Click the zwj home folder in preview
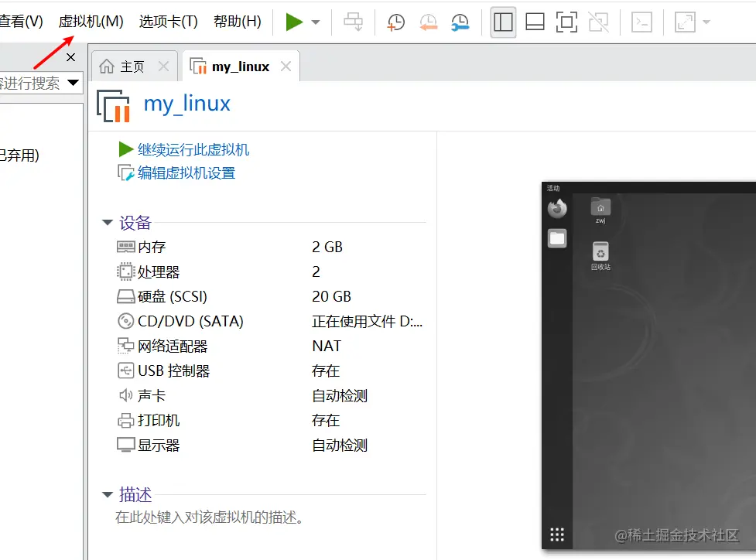 point(600,210)
